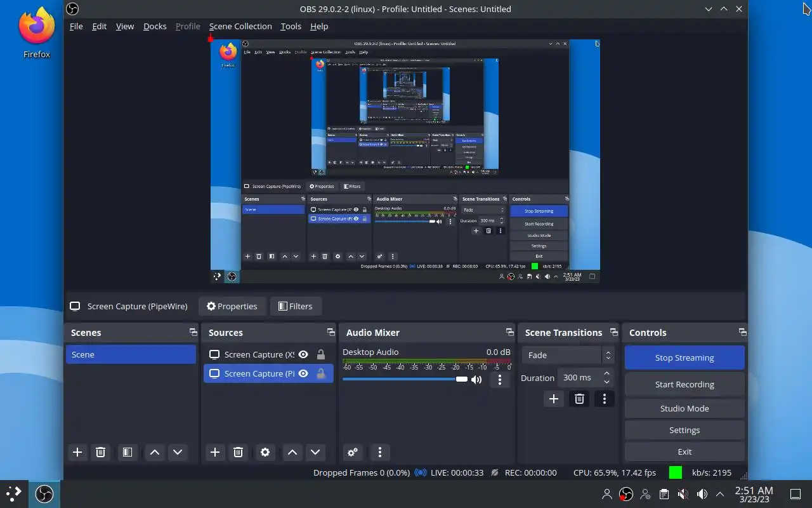
Task: Mute Desktop Audio speaker icon
Action: click(x=476, y=380)
